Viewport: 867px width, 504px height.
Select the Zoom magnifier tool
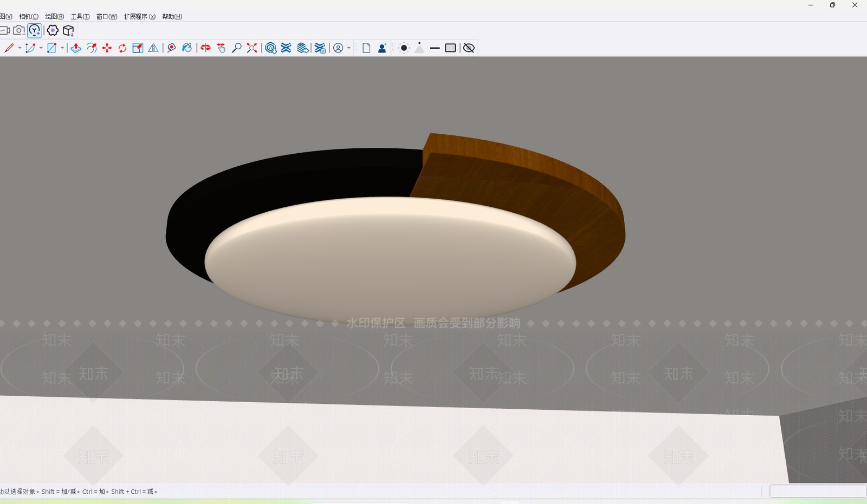pos(236,48)
